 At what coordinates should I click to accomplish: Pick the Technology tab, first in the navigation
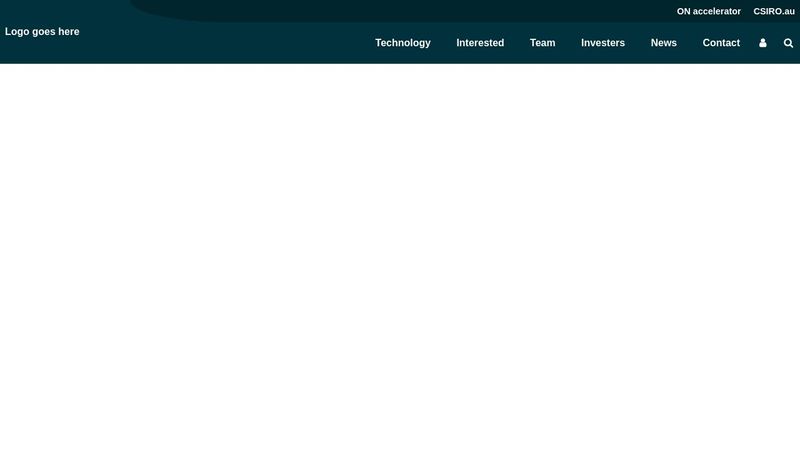(403, 43)
